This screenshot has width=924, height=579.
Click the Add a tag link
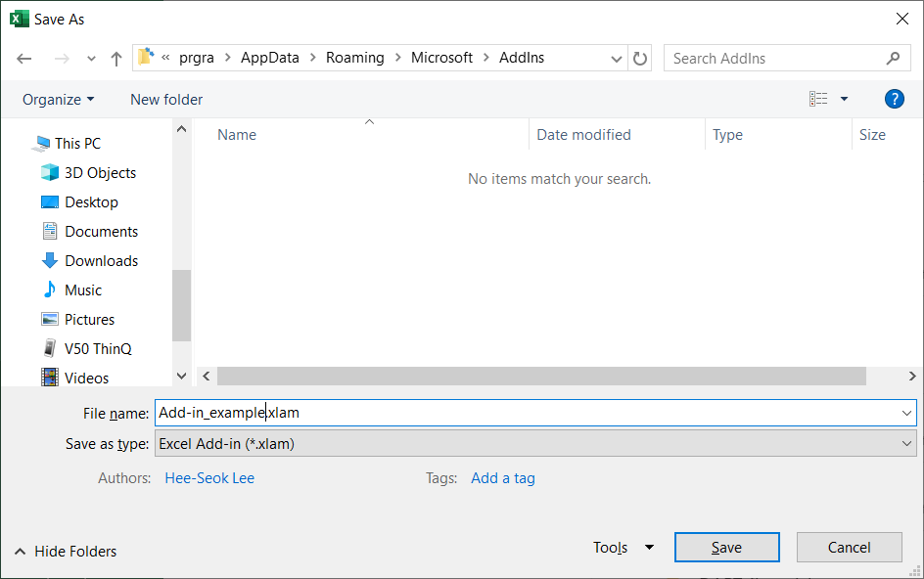click(x=503, y=477)
